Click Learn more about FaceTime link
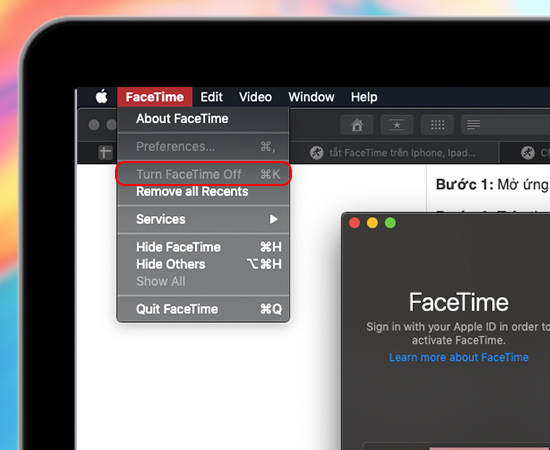Screen dimensions: 550x450 coord(458,357)
